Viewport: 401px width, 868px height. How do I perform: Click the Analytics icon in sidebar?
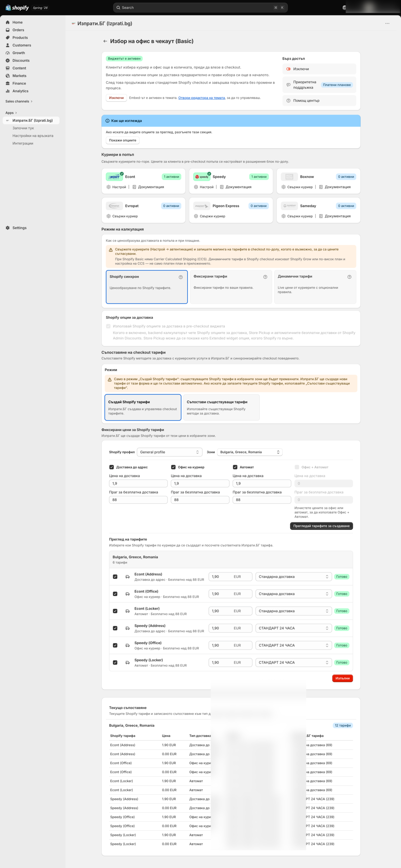(8, 91)
